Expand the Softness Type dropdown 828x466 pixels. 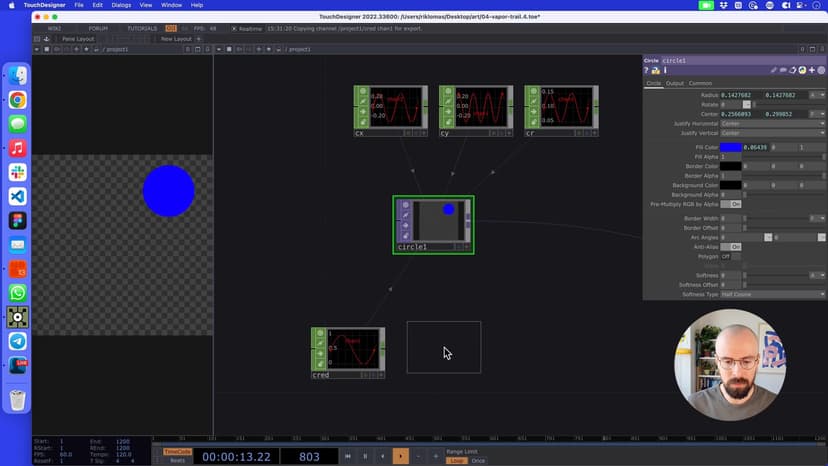(772, 294)
